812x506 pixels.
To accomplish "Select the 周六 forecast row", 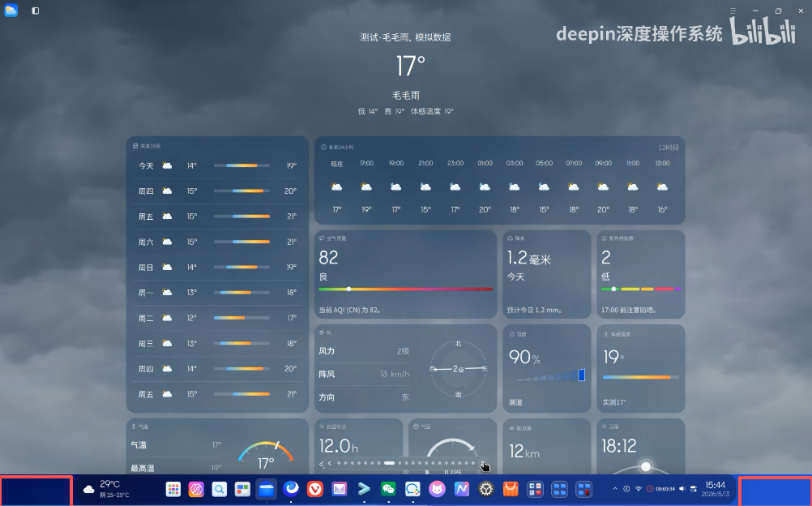I will [x=217, y=242].
